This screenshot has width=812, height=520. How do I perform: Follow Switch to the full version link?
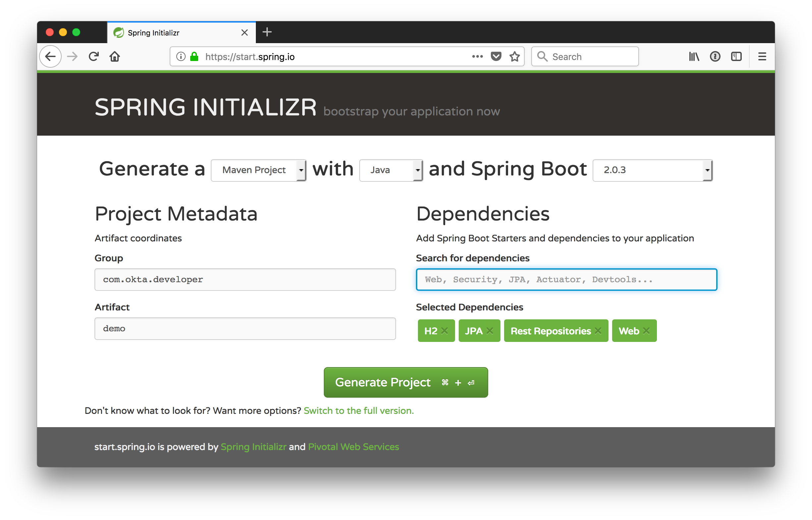click(358, 411)
